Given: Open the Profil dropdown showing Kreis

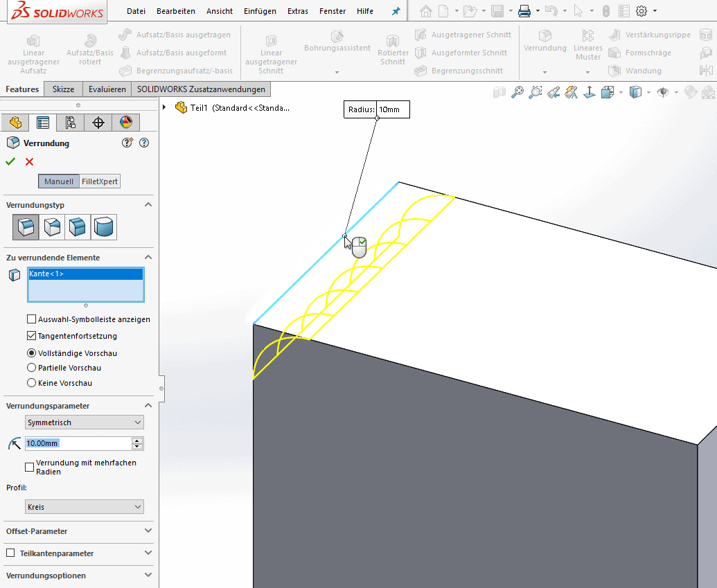Looking at the screenshot, I should tap(84, 506).
